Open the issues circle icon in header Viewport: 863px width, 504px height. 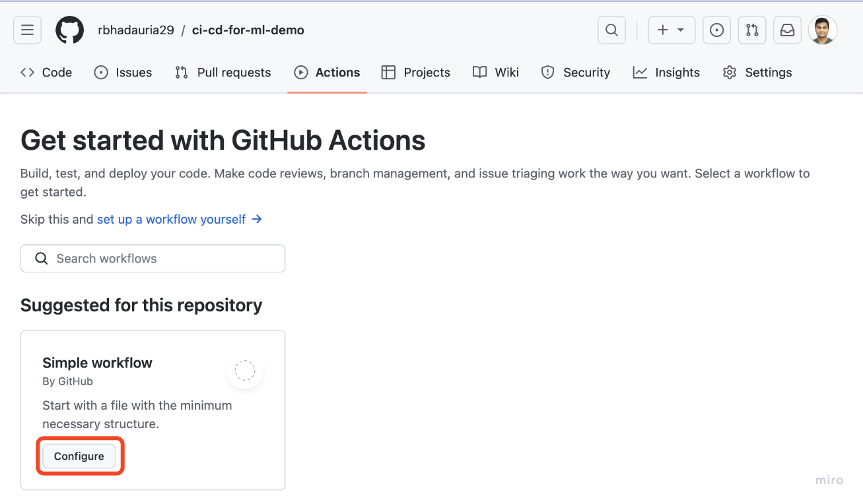716,30
